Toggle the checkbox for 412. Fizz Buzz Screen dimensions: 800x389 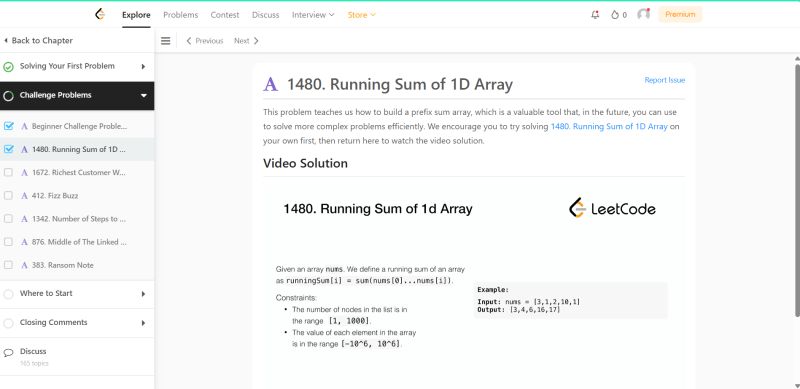(8, 196)
